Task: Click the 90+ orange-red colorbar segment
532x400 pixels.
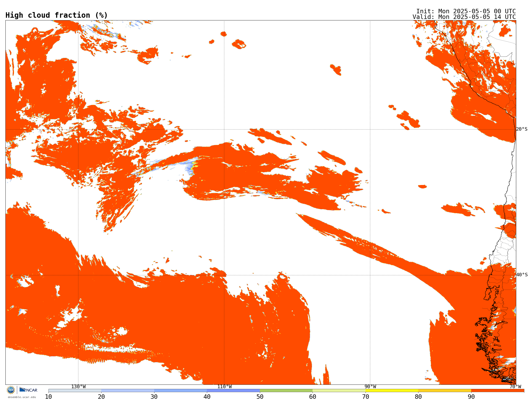Action: coord(498,391)
